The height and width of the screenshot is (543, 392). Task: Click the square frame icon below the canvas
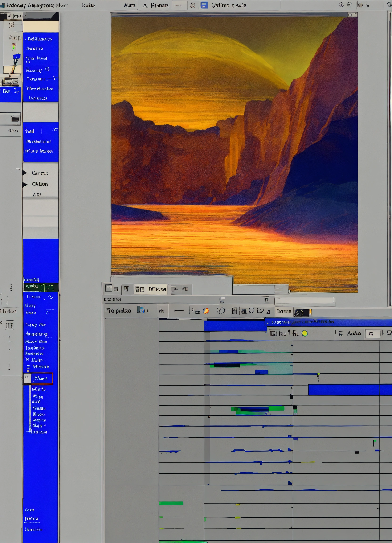coord(109,288)
